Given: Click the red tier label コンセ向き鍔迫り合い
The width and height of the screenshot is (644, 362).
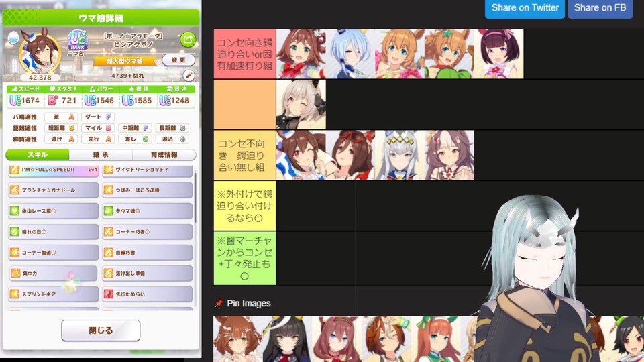Looking at the screenshot, I should pos(245,54).
